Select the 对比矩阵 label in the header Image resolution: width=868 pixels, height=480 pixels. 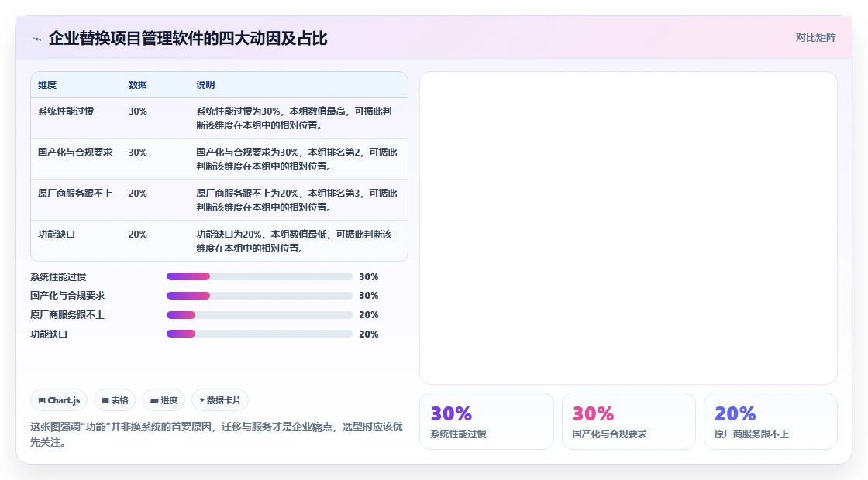pyautogui.click(x=816, y=38)
